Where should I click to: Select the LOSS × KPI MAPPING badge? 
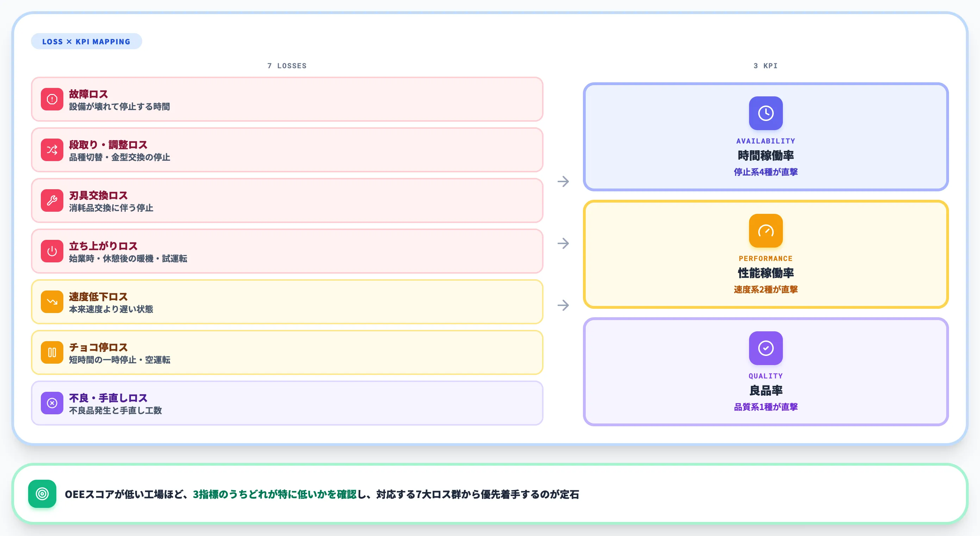pos(86,42)
